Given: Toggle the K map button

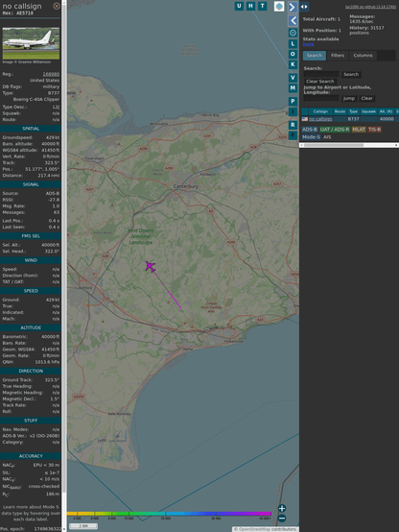Looking at the screenshot, I should click(293, 64).
